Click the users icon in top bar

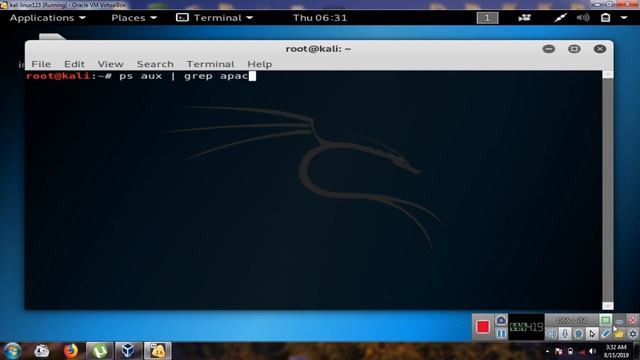click(524, 18)
